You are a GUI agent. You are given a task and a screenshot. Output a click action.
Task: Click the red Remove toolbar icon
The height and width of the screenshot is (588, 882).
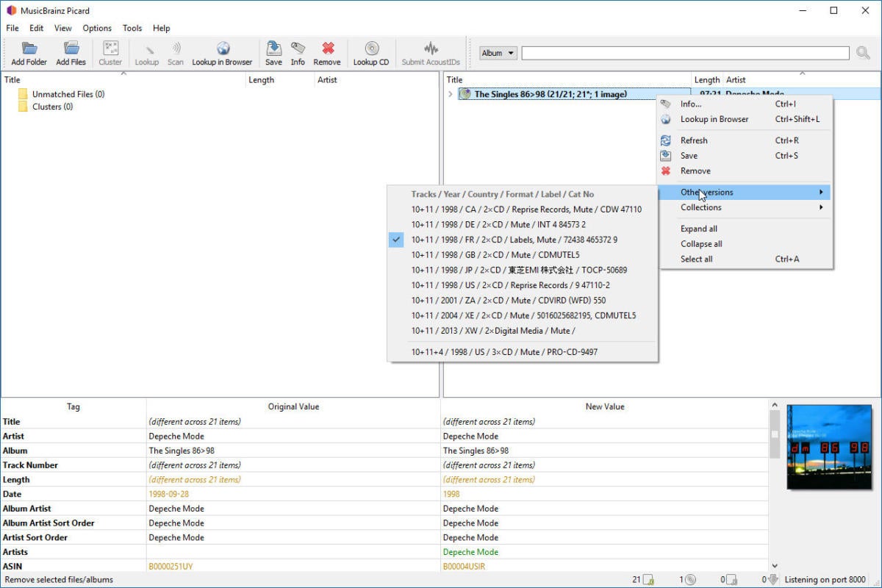(327, 49)
